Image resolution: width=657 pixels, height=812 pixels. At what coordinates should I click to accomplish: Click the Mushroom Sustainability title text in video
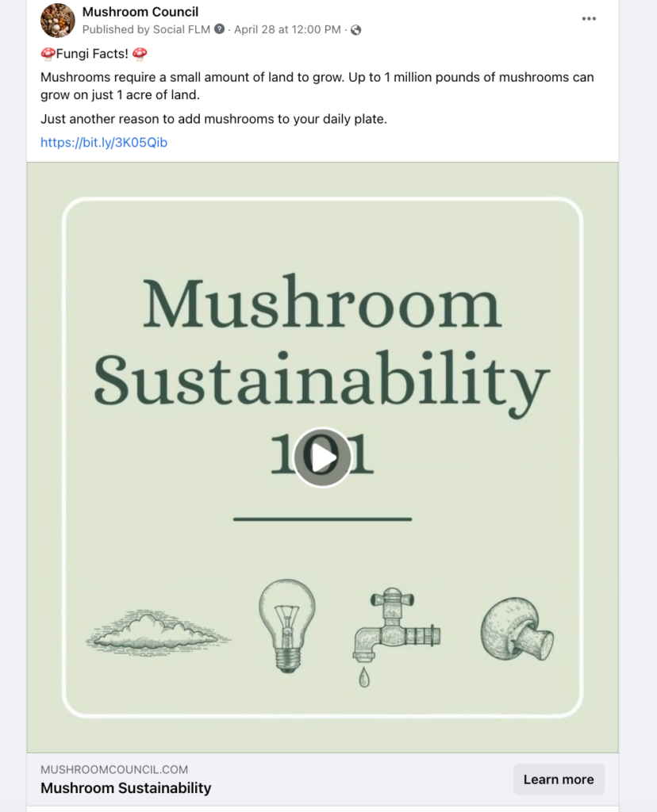(x=322, y=341)
